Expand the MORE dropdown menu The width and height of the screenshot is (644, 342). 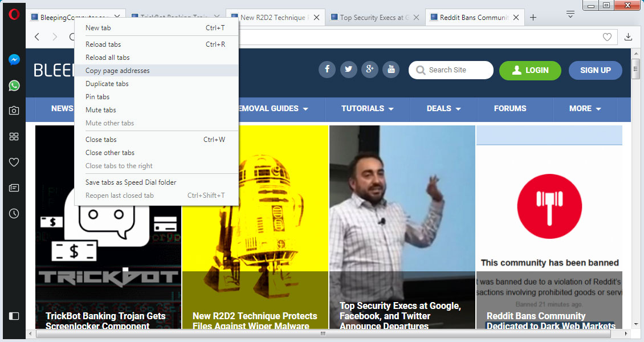(585, 108)
